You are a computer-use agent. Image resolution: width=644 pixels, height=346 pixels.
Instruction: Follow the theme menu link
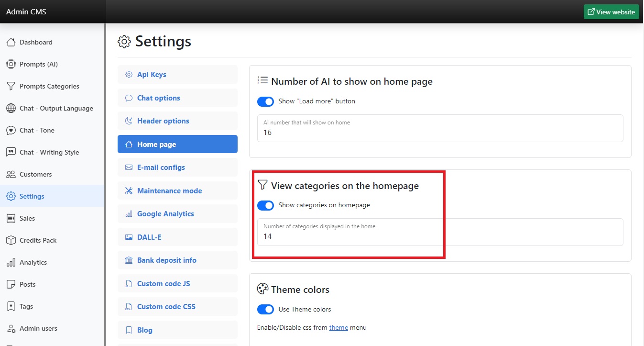click(338, 328)
